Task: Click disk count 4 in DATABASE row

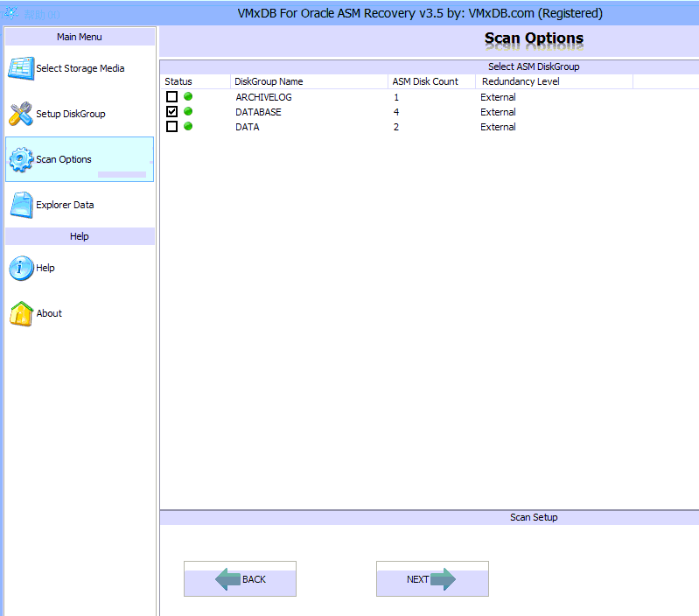Action: point(396,112)
